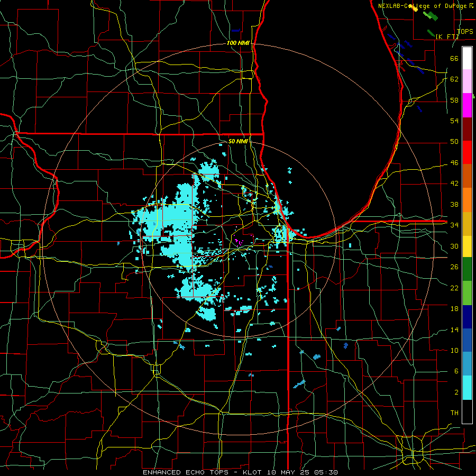Click the dark red 50-54 kft swatch
Screen dimensions: 476x476
click(467, 129)
